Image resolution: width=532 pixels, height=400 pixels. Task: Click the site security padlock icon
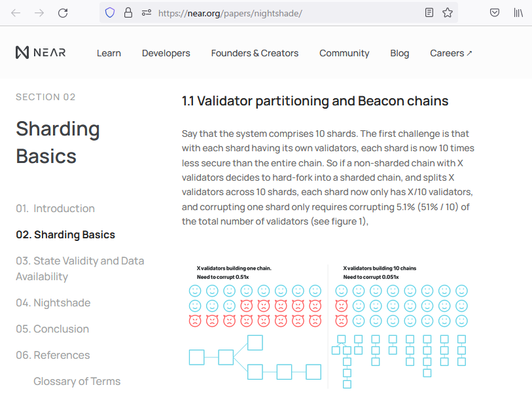pyautogui.click(x=128, y=12)
